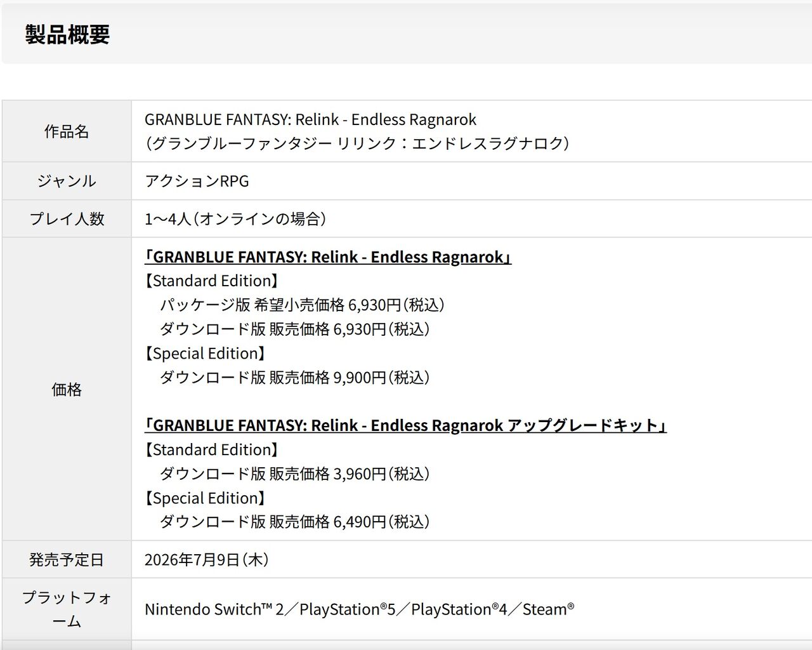The width and height of the screenshot is (812, 650).
Task: Click the ダウンロード版 販売価格 6,930円 line
Action: [x=294, y=329]
